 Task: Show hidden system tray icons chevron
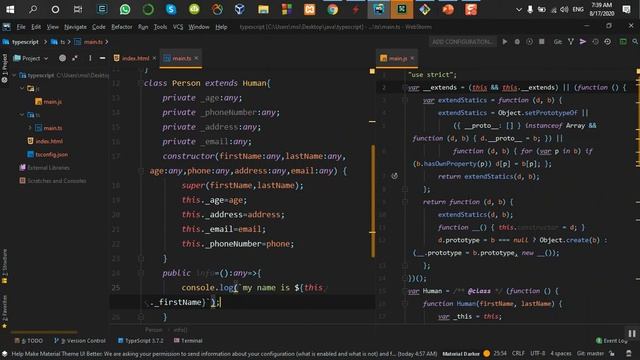pos(519,9)
